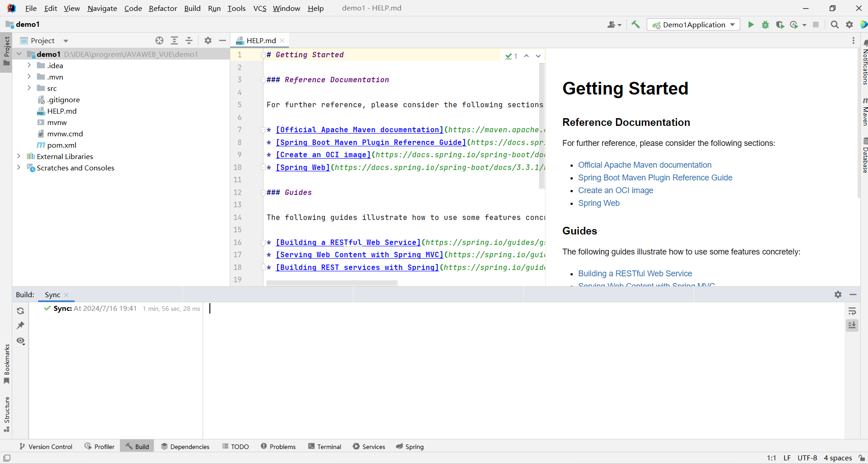The height and width of the screenshot is (464, 868).
Task: Open the profiler dropdown arrow in toolbar
Action: click(804, 25)
